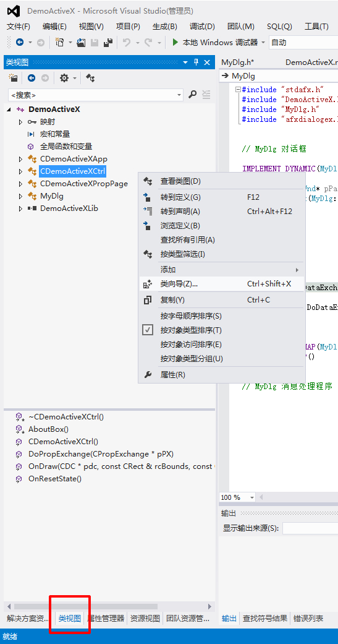The height and width of the screenshot is (644, 338).
Task: Switch to the 属性管理器 tab
Action: (x=106, y=618)
